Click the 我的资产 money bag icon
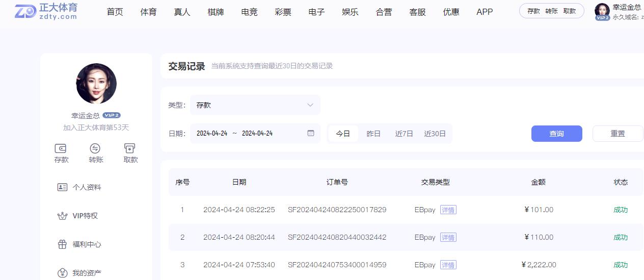 (62, 273)
